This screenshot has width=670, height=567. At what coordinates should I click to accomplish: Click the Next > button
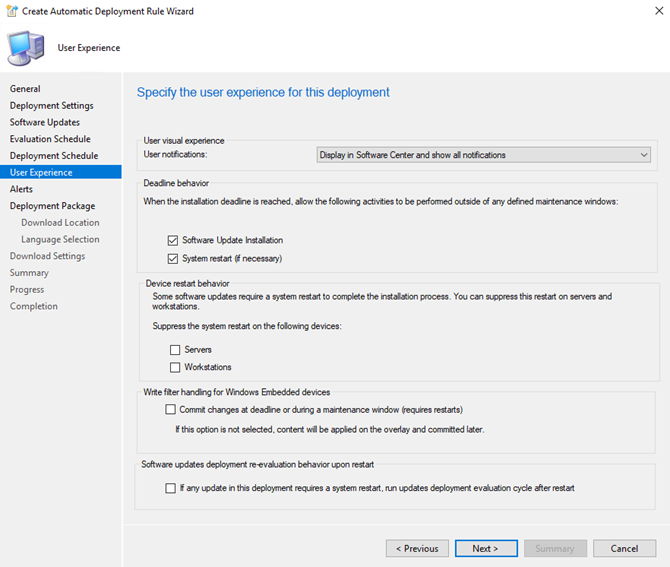click(x=486, y=548)
